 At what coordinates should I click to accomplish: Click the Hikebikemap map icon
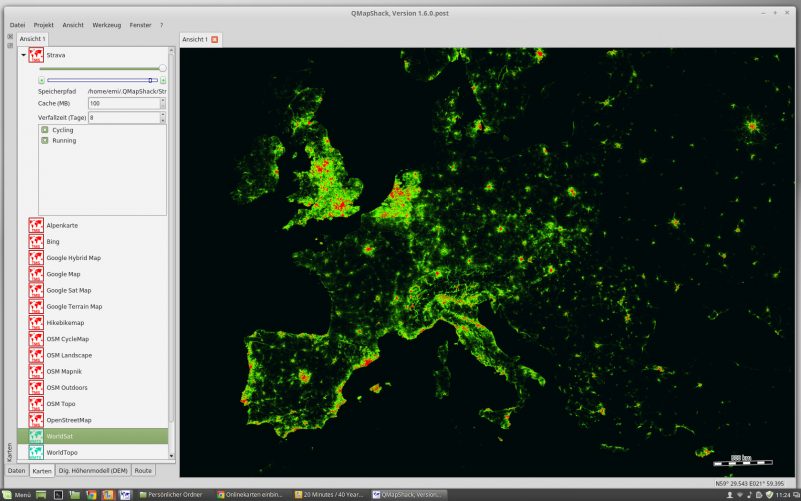tap(36, 323)
